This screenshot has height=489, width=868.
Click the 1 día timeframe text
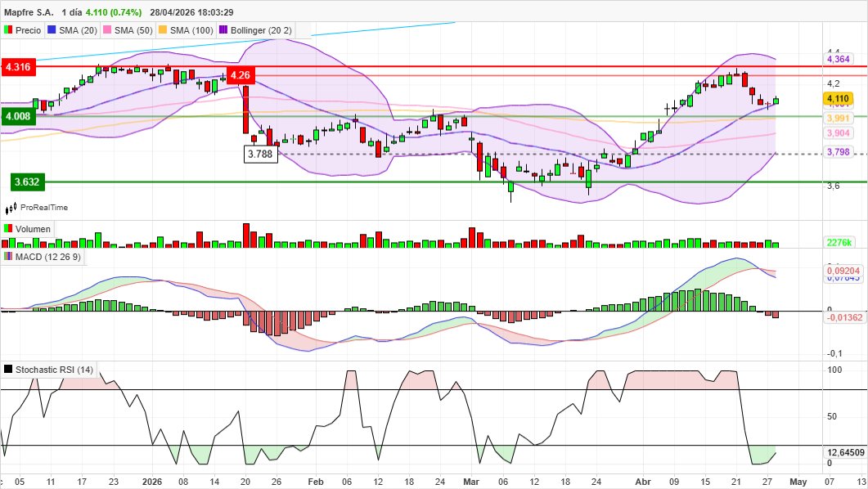coord(71,12)
